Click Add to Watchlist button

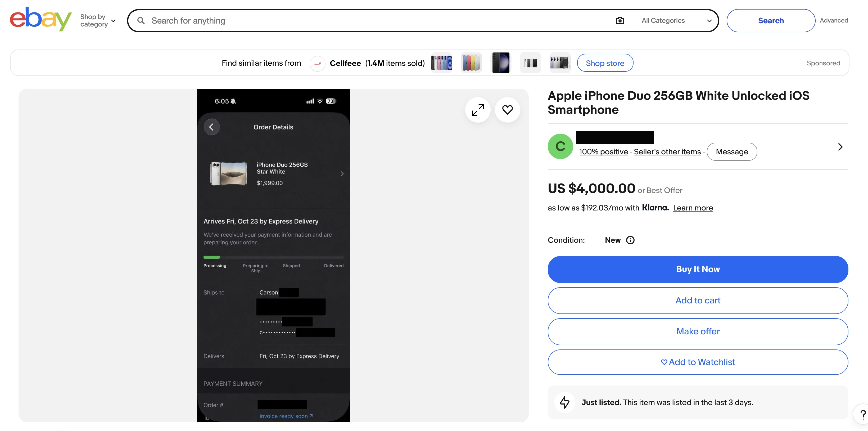coord(698,362)
